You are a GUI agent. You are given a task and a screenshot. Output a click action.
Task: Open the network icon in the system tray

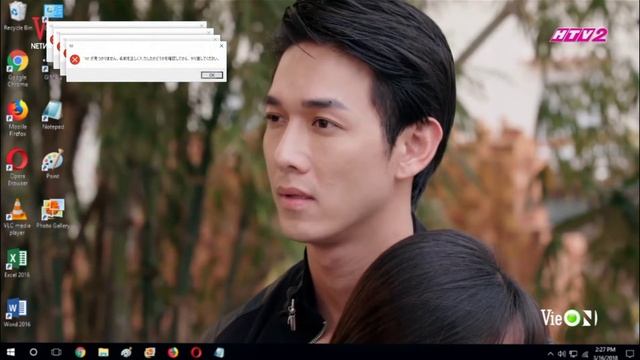coord(573,353)
